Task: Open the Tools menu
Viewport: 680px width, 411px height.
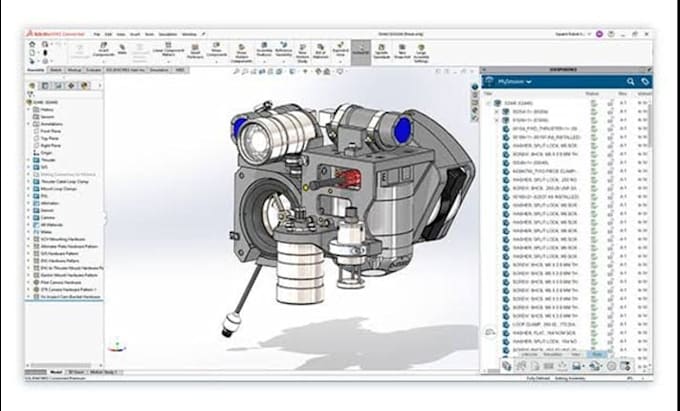Action: click(x=149, y=34)
